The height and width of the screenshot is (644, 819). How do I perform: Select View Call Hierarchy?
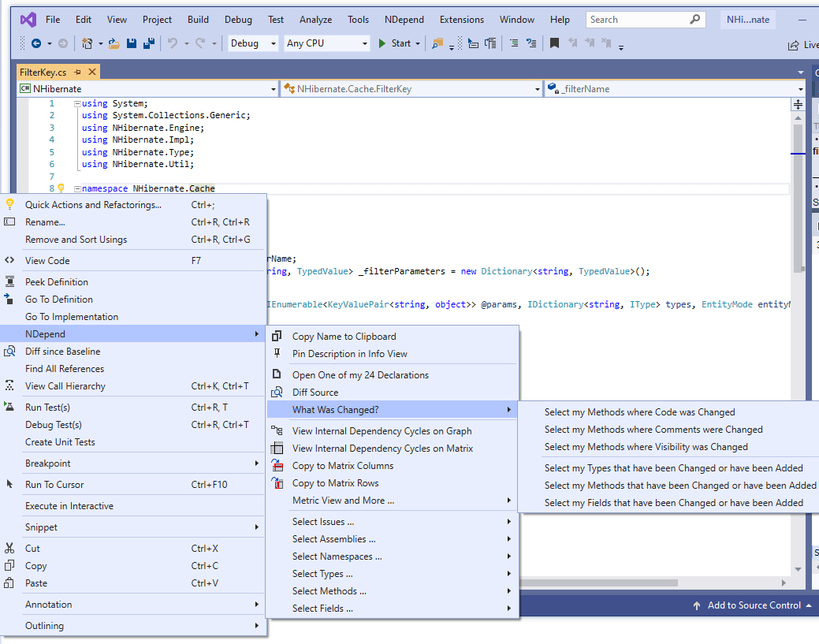[x=134, y=386]
